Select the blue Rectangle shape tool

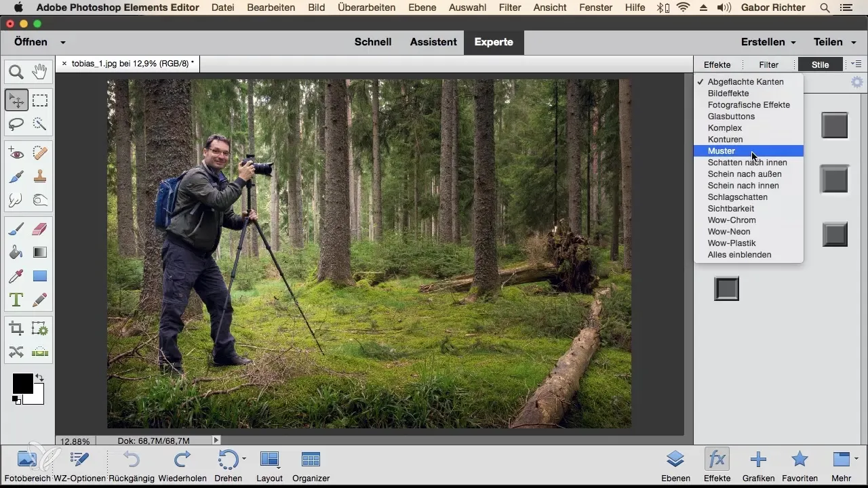[x=40, y=276]
